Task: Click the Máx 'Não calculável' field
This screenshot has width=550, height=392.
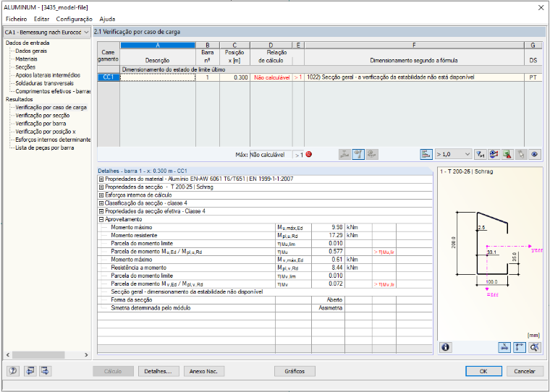Action: point(271,155)
